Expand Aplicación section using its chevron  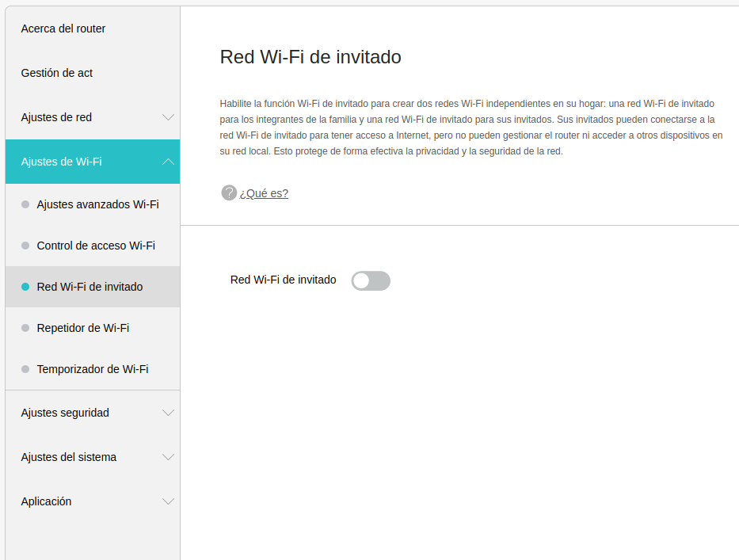click(168, 501)
